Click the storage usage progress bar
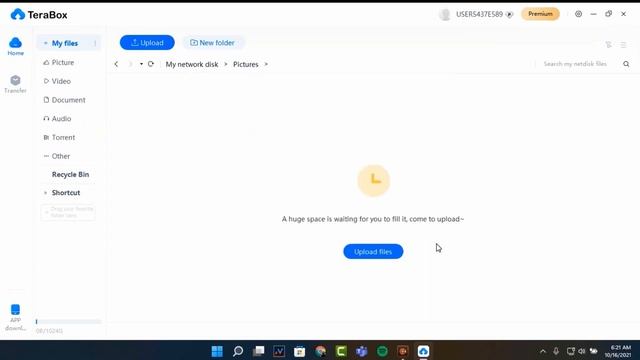 click(x=68, y=322)
